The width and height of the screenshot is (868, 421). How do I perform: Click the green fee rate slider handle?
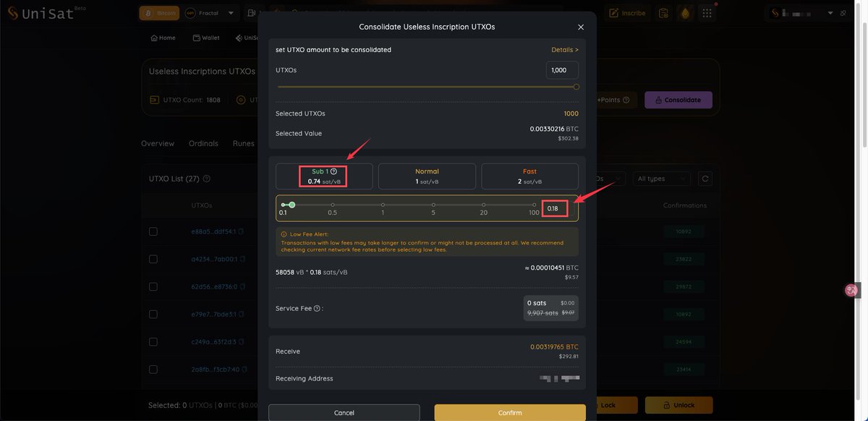(292, 205)
